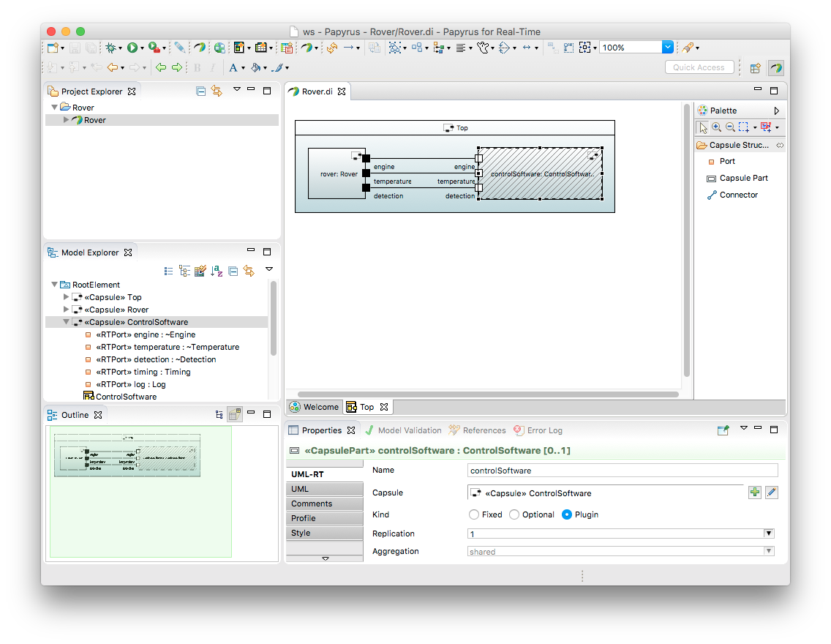Select the Optional kind radio button
Image resolution: width=831 pixels, height=644 pixels.
pos(514,514)
